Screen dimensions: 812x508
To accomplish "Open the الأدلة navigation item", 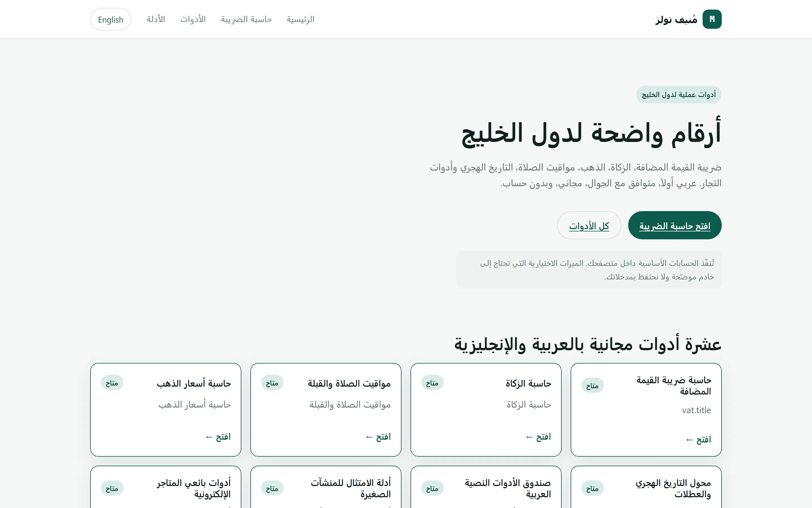I will 156,19.
